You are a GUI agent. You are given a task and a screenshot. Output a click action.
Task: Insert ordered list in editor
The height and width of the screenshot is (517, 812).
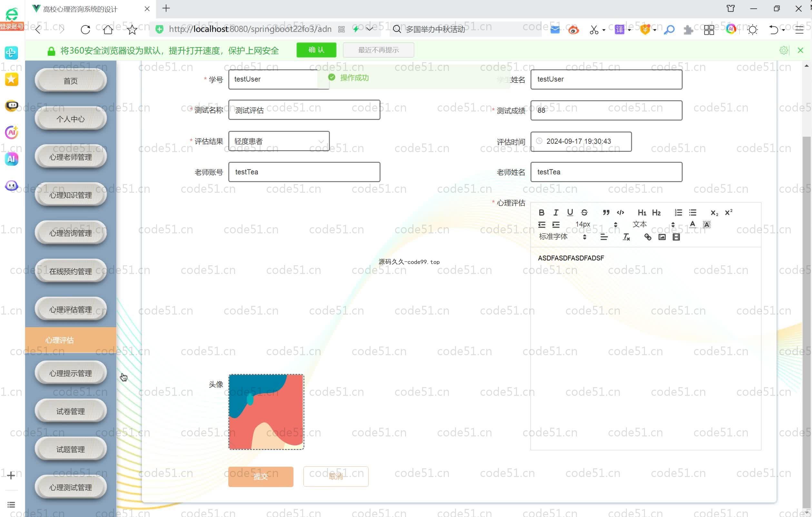(x=678, y=212)
